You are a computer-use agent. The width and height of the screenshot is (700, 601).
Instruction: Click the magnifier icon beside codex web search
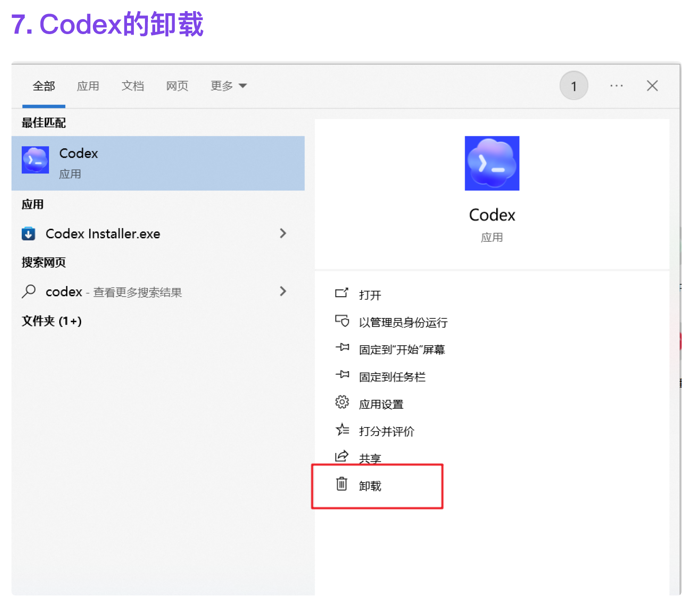click(29, 292)
